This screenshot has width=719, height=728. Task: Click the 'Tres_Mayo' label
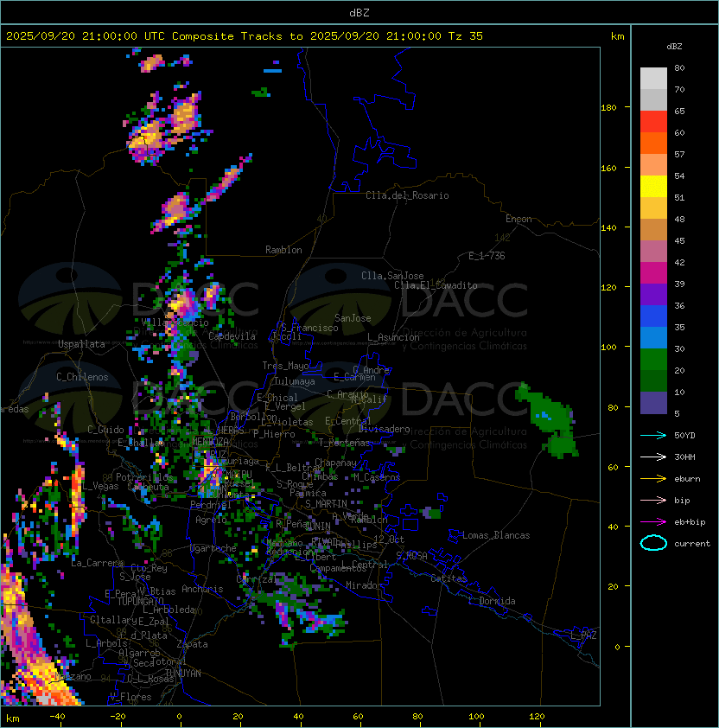point(285,366)
